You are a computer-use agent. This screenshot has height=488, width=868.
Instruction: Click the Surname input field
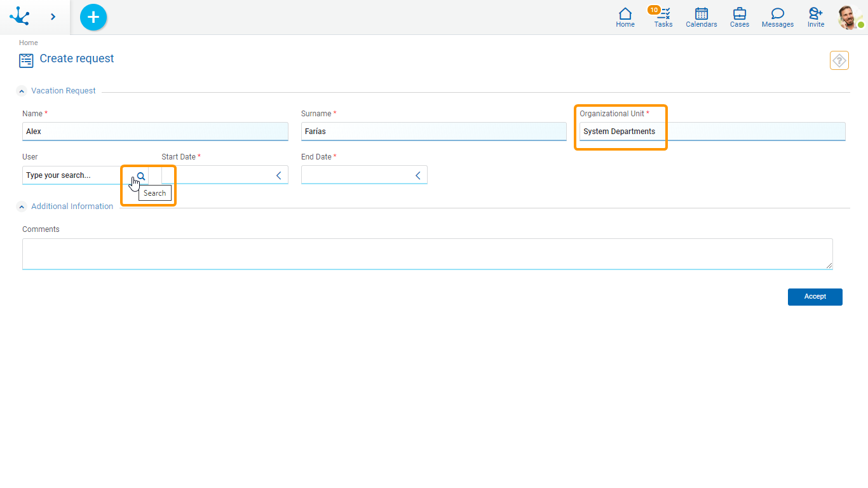(x=433, y=132)
